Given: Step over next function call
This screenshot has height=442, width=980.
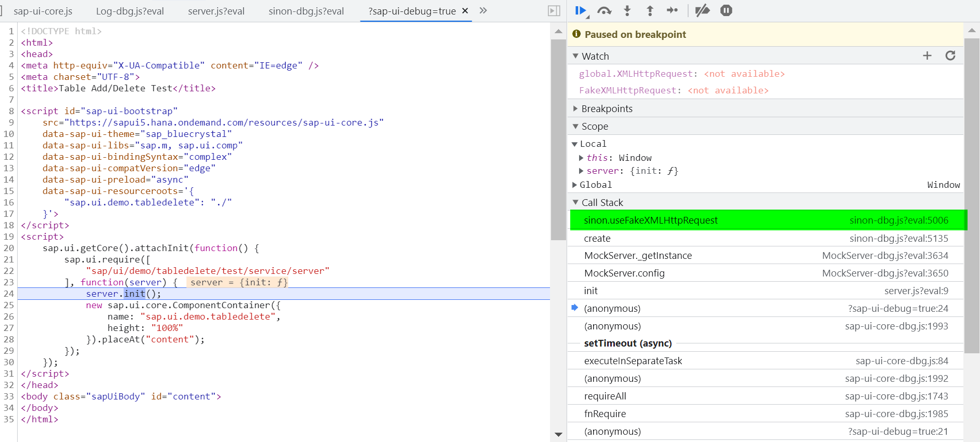Looking at the screenshot, I should [604, 10].
